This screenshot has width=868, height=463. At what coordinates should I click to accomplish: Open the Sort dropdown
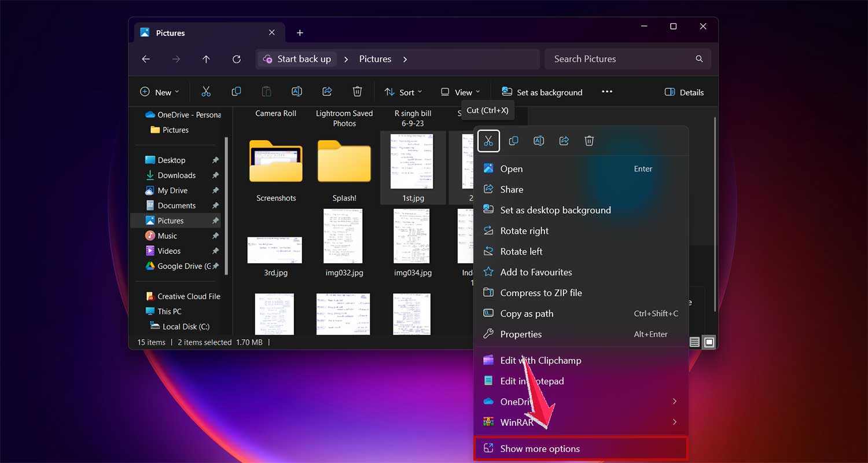pos(403,91)
